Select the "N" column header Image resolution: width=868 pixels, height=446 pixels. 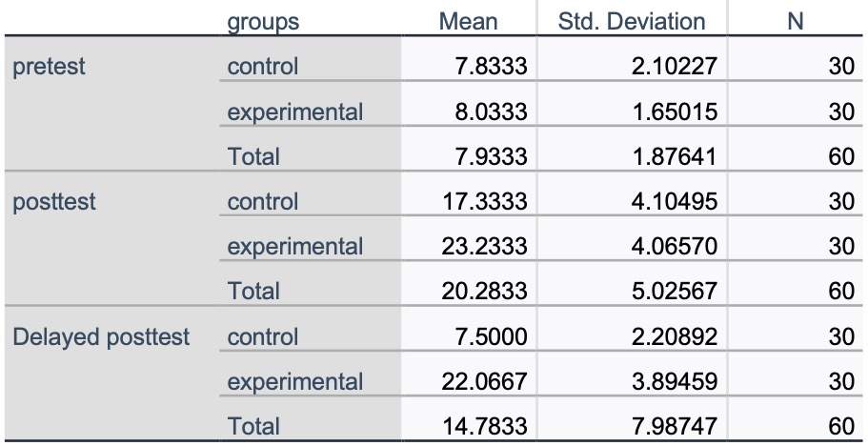795,21
